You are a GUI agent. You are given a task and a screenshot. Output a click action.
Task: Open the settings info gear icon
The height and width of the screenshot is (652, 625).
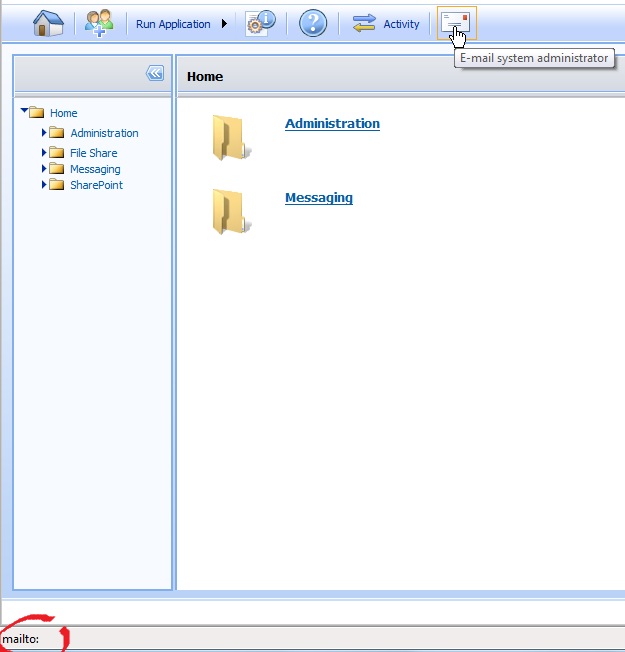tap(260, 23)
